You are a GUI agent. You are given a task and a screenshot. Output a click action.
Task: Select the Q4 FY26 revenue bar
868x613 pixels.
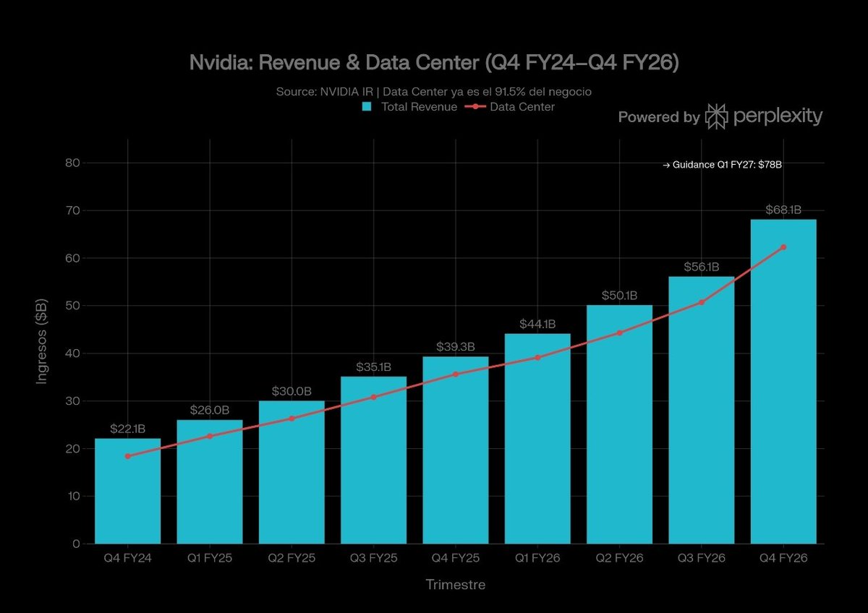(x=783, y=381)
